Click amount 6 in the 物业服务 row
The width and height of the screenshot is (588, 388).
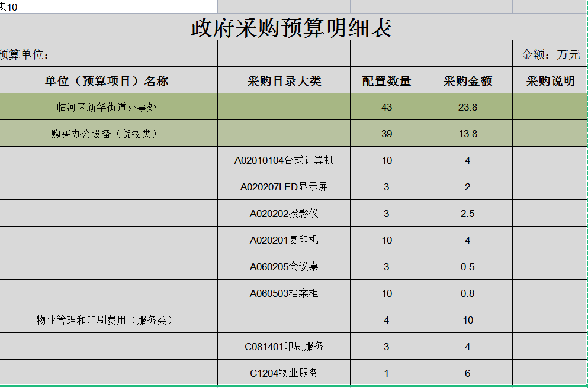pyautogui.click(x=467, y=372)
